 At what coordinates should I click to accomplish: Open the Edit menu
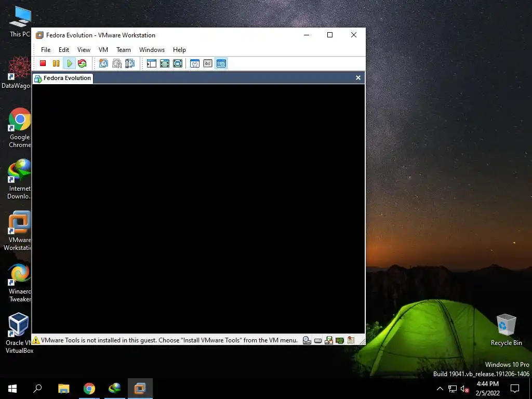[x=64, y=50]
